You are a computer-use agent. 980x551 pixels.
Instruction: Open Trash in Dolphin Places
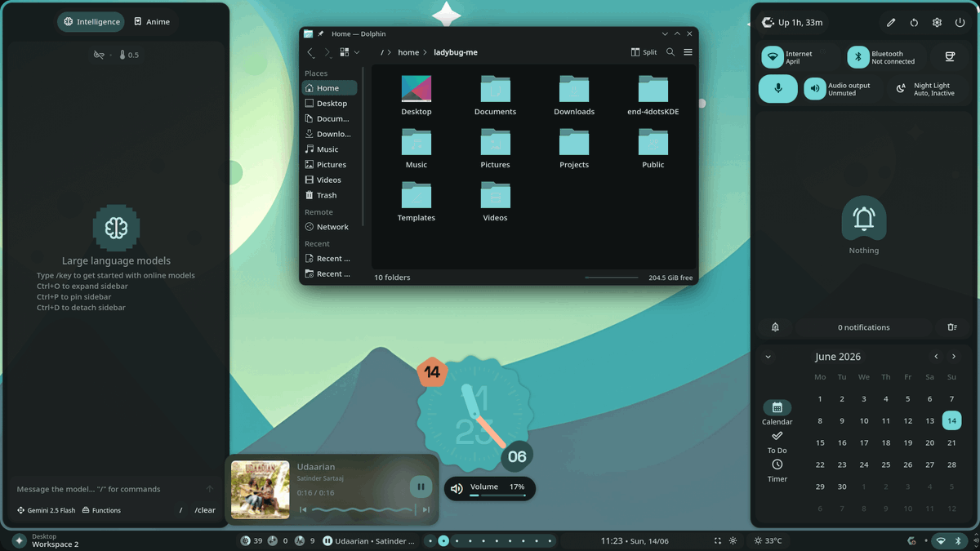329,195
